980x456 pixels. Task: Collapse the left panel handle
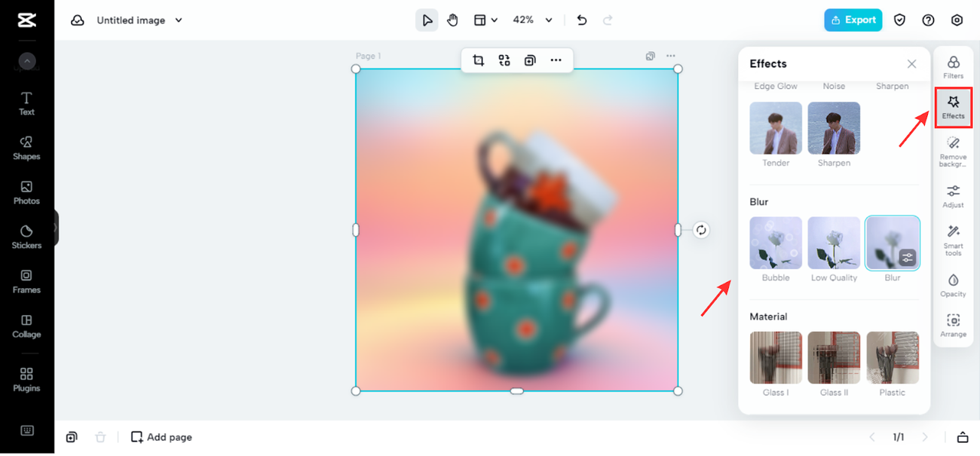56,228
